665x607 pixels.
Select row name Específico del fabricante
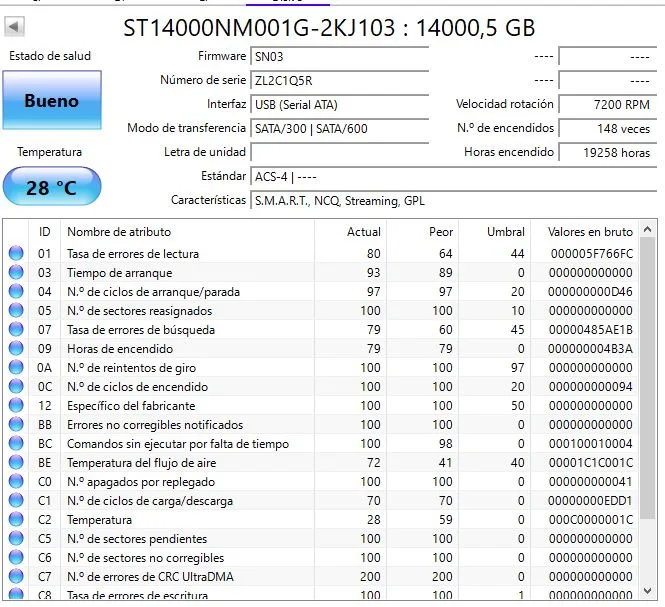[x=131, y=406]
